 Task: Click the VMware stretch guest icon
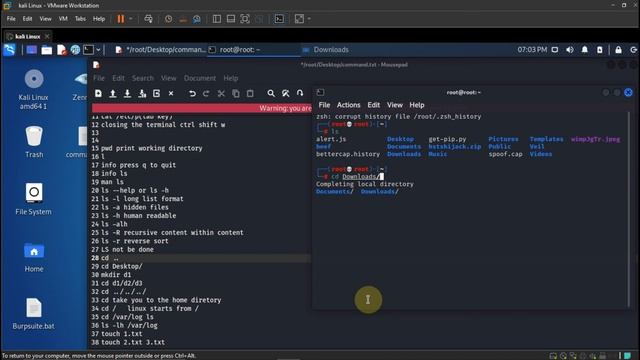pos(299,19)
